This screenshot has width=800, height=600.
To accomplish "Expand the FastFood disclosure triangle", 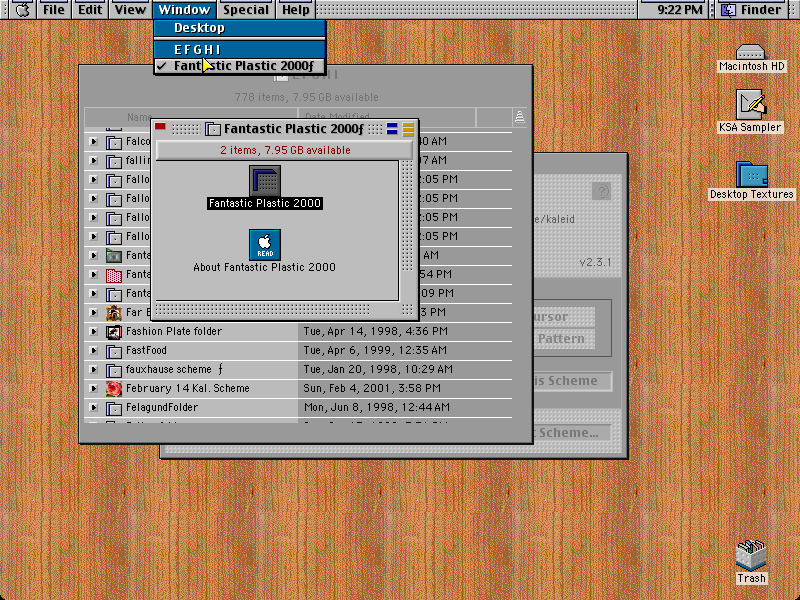I will (93, 351).
